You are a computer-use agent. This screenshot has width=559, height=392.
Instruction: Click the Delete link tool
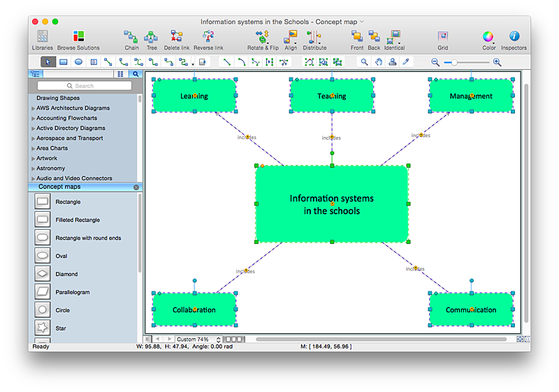tap(177, 41)
